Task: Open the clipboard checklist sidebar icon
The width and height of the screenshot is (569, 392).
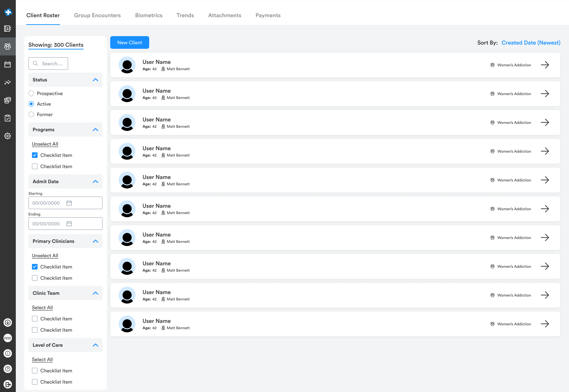Action: pos(7,118)
